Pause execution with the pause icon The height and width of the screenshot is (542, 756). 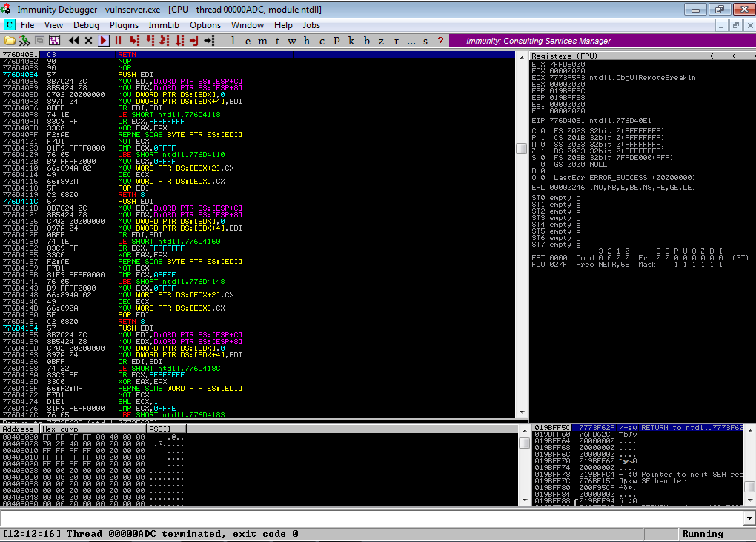(x=118, y=41)
